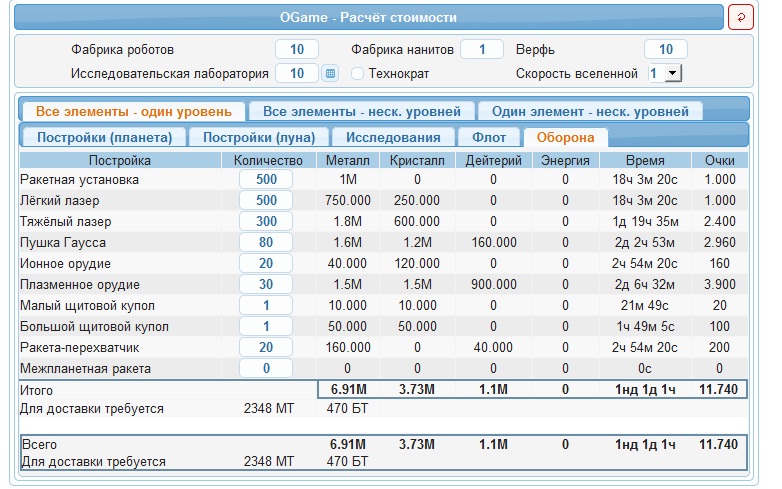This screenshot has width=782, height=489.
Task: Click the Лёгкий лазер quantity field
Action: click(266, 200)
